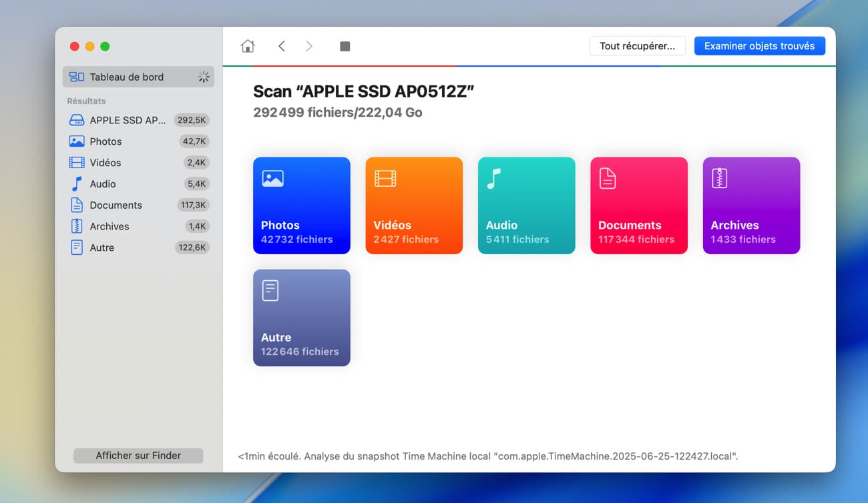Viewport: 868px width, 503px height.
Task: Click 5 411 fichiers on Audio card
Action: (517, 239)
